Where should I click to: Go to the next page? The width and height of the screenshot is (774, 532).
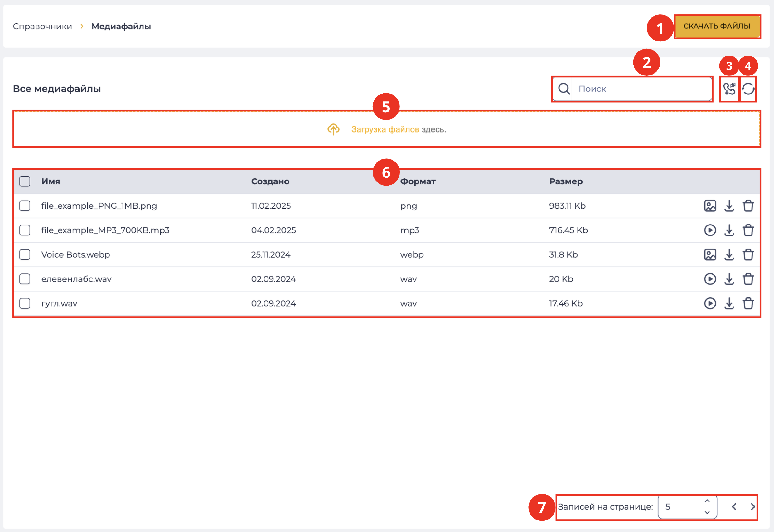pos(753,507)
